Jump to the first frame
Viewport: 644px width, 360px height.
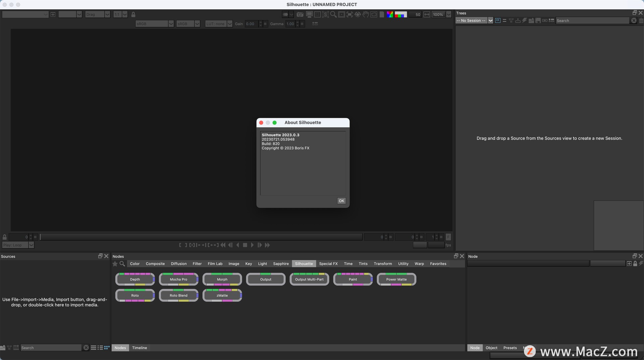pos(223,245)
